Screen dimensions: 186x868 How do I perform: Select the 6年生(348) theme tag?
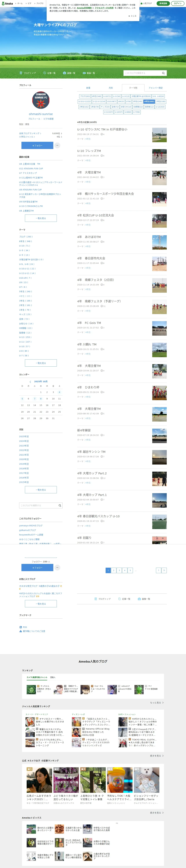[x=96, y=96]
